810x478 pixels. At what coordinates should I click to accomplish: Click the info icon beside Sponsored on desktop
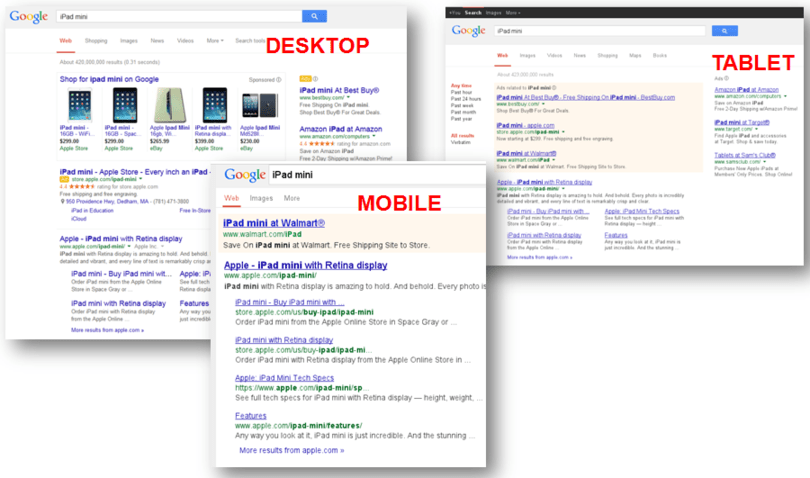click(279, 80)
